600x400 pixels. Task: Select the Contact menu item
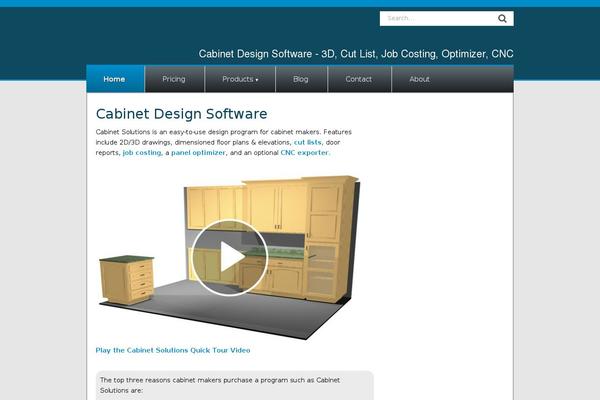(359, 79)
